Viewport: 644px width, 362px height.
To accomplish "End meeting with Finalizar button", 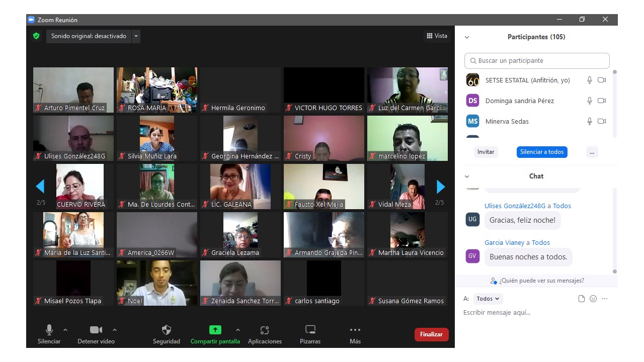I will coord(431,334).
